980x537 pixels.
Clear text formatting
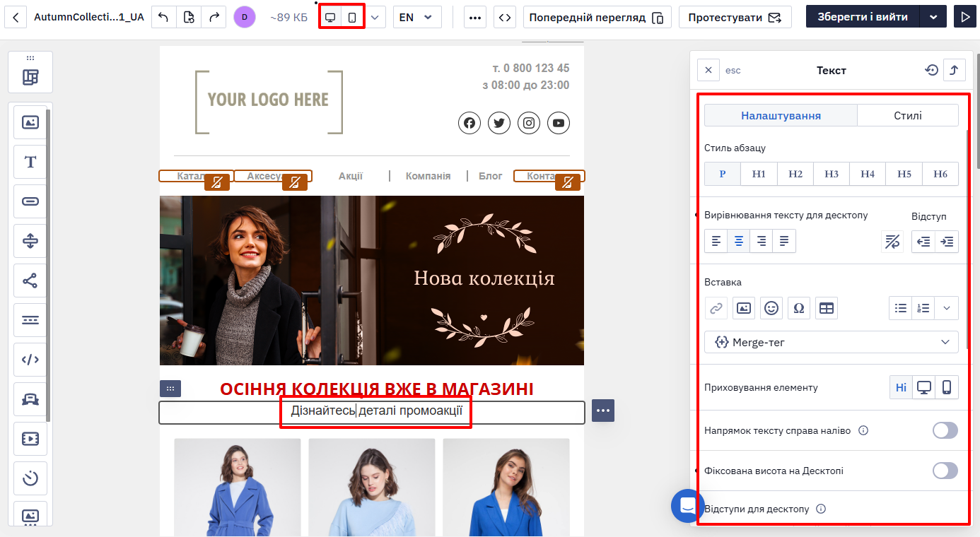(892, 241)
